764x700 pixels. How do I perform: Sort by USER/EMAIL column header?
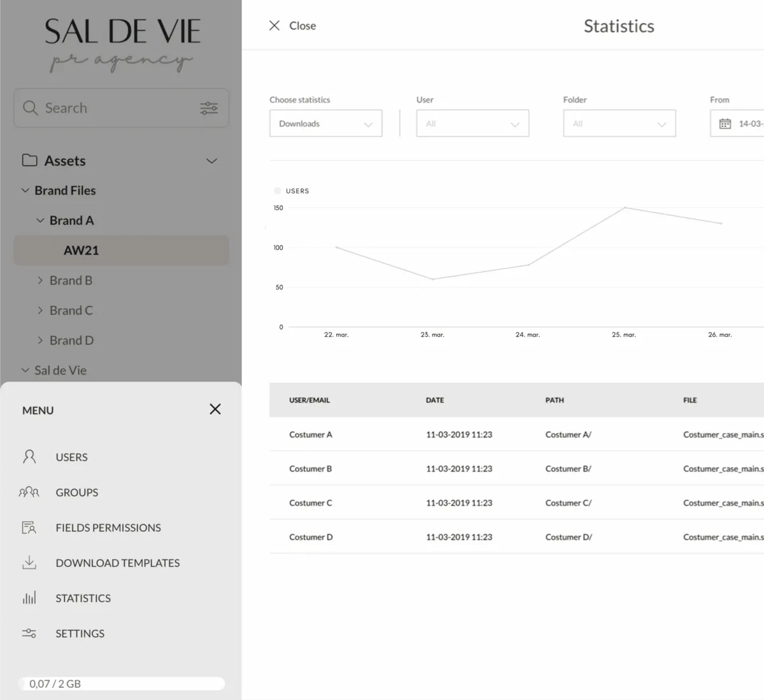309,400
